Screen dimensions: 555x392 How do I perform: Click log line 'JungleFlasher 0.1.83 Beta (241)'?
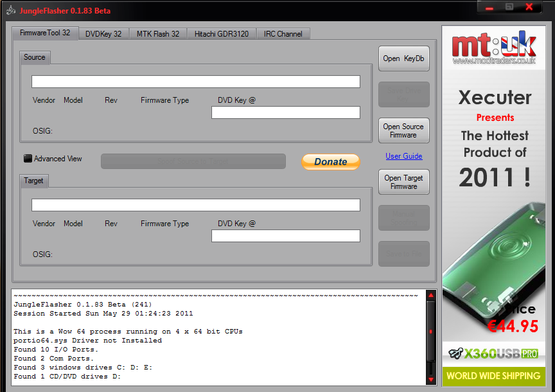click(x=83, y=305)
